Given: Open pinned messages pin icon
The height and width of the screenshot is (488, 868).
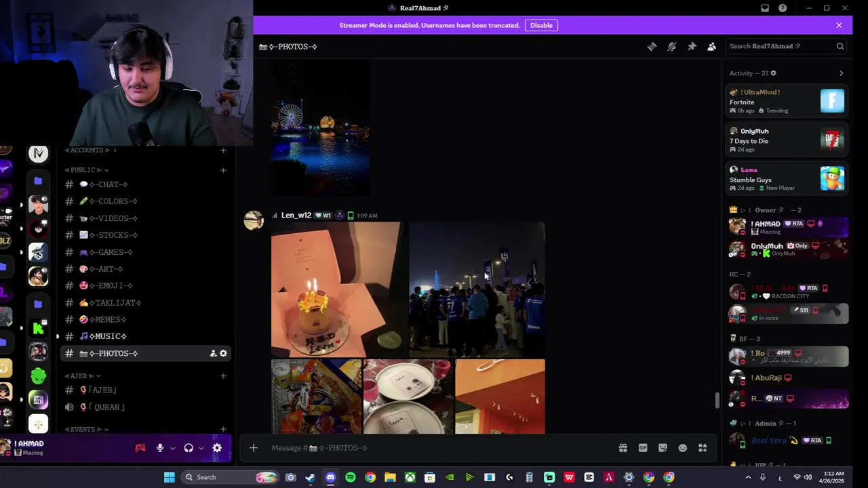Looking at the screenshot, I should 692,46.
